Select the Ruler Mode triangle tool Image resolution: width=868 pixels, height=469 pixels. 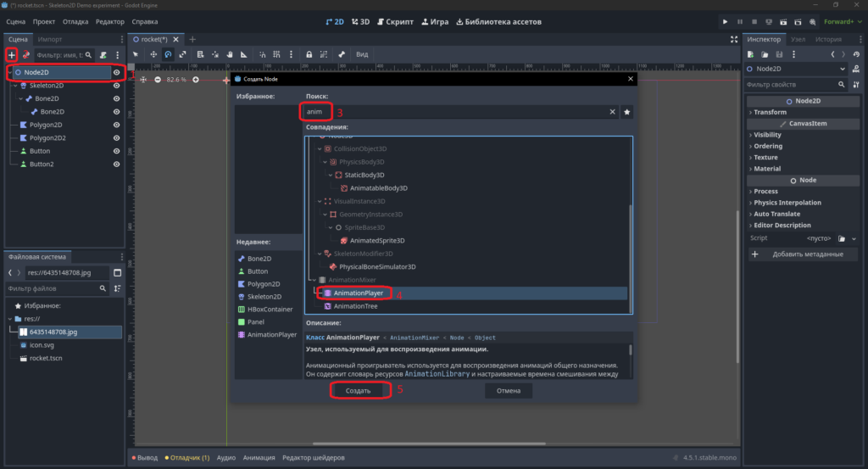pyautogui.click(x=244, y=54)
